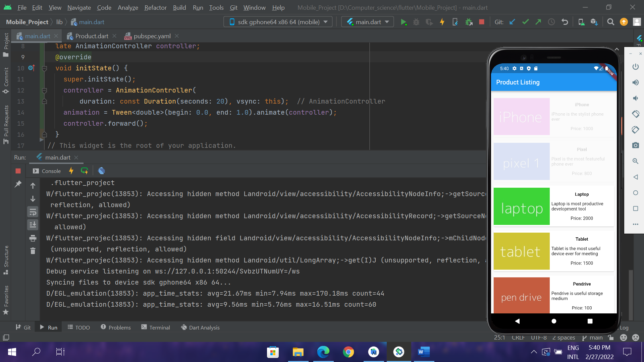Viewport: 644px width, 362px height.
Task: Open Problems tool window
Action: pyautogui.click(x=116, y=327)
